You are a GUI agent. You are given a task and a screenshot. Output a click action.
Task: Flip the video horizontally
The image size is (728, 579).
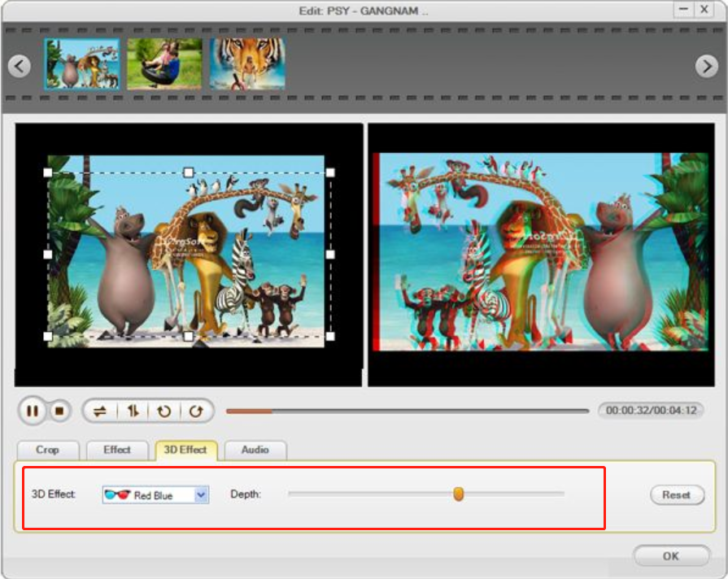(100, 411)
